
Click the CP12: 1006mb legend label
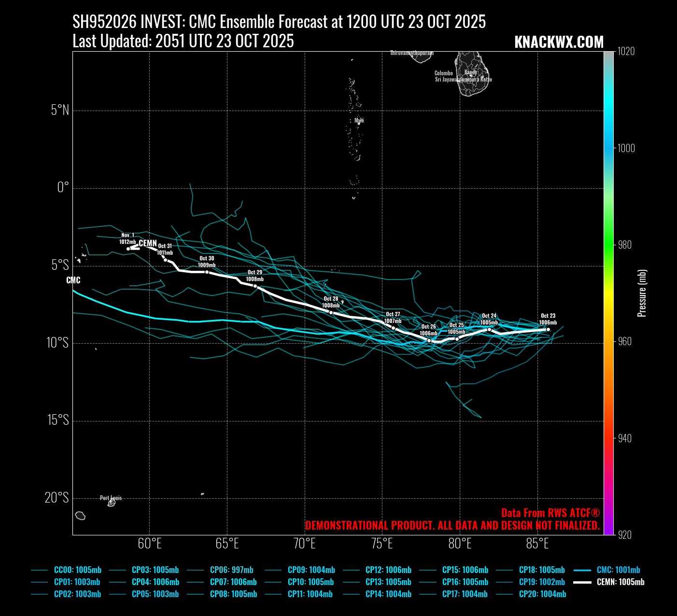click(388, 570)
